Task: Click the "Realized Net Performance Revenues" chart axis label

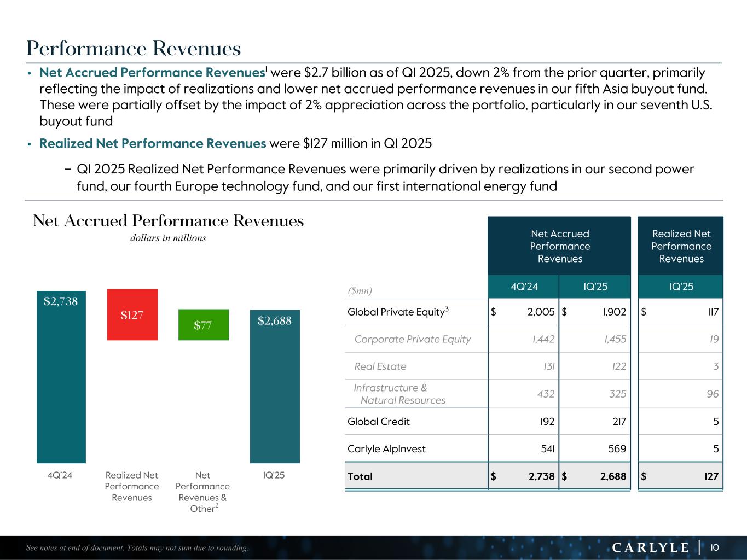Action: click(132, 486)
